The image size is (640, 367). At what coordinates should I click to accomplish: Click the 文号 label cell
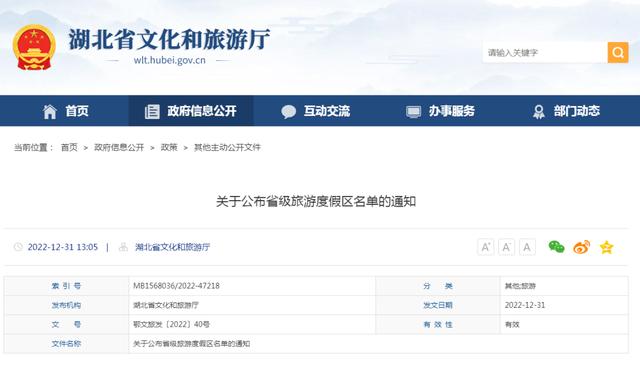click(66, 325)
